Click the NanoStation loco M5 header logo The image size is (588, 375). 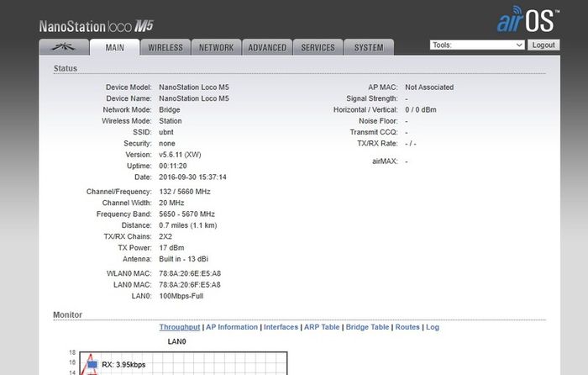coord(97,26)
